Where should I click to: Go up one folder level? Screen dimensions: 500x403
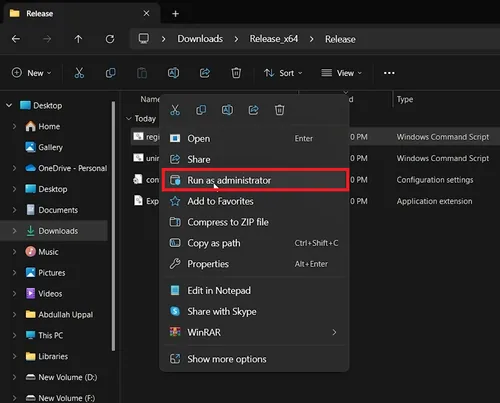coord(78,39)
